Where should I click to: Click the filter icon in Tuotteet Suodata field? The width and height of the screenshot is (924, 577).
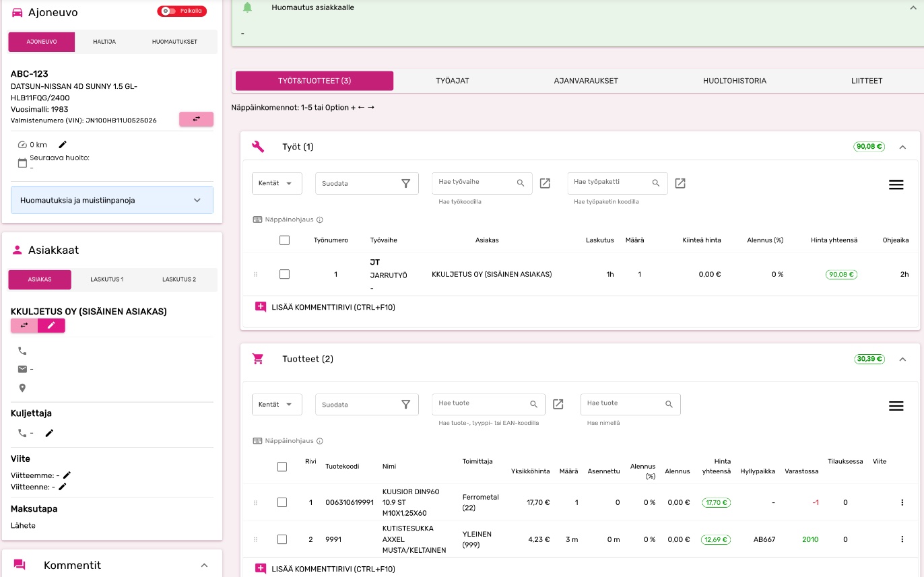coord(405,405)
